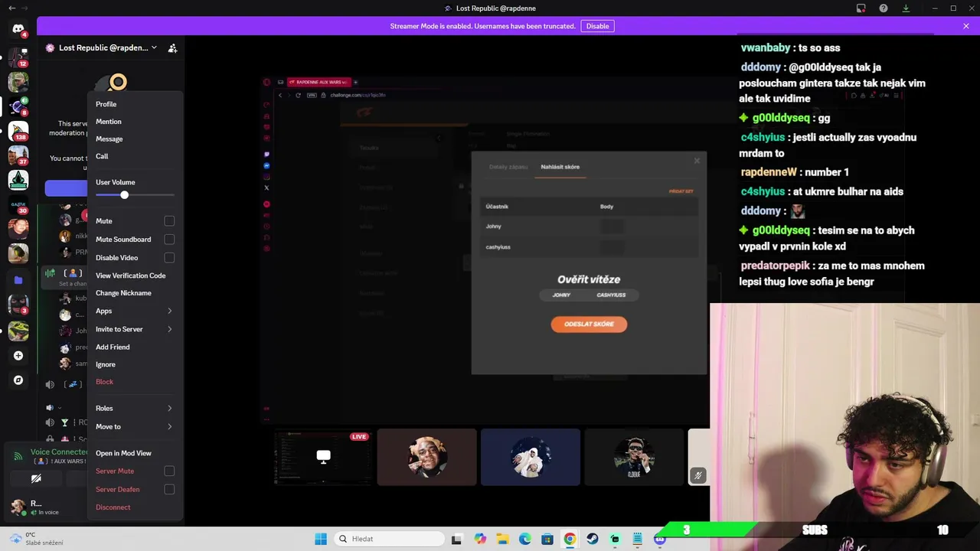This screenshot has height=551, width=980.
Task: Expand the Apps submenu
Action: point(134,311)
